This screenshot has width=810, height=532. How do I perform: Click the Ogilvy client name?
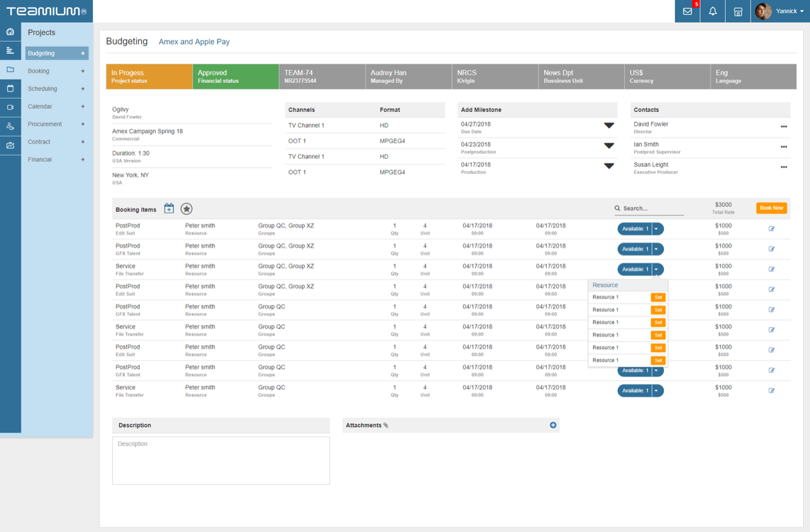(120, 110)
